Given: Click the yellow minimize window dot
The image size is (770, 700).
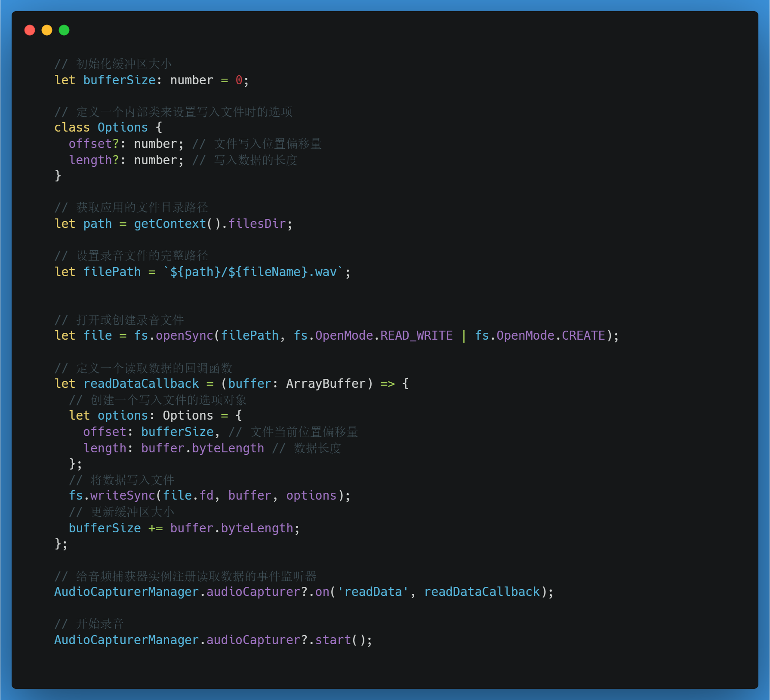Looking at the screenshot, I should pos(47,30).
